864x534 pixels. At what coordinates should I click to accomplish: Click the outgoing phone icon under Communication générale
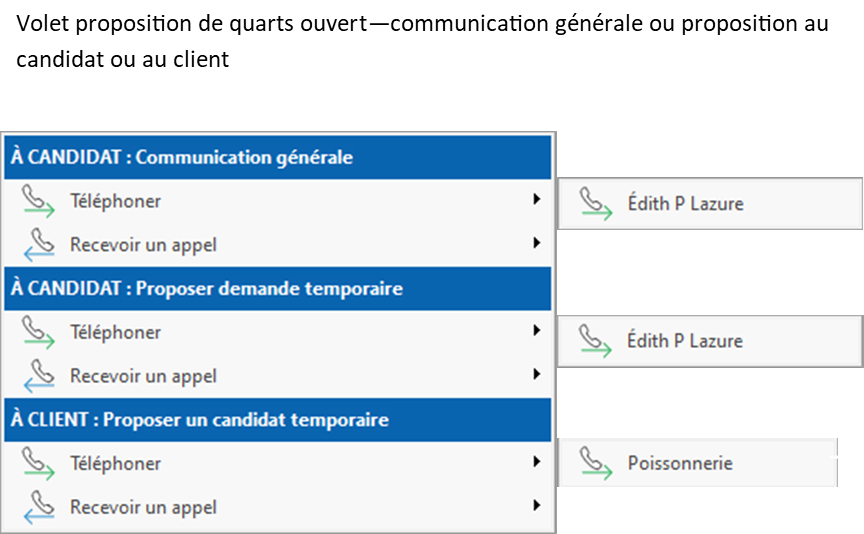38,202
